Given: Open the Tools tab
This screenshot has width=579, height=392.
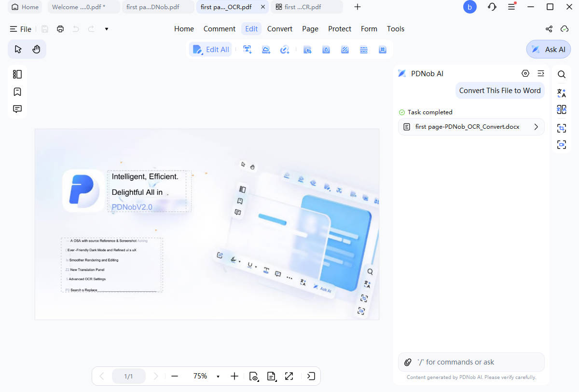Looking at the screenshot, I should pos(396,29).
